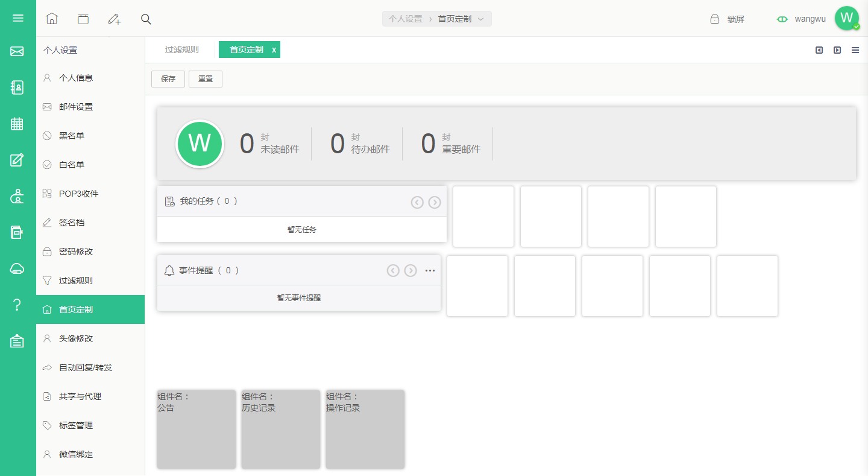Toggle the eye icon beside wangwu

point(782,19)
